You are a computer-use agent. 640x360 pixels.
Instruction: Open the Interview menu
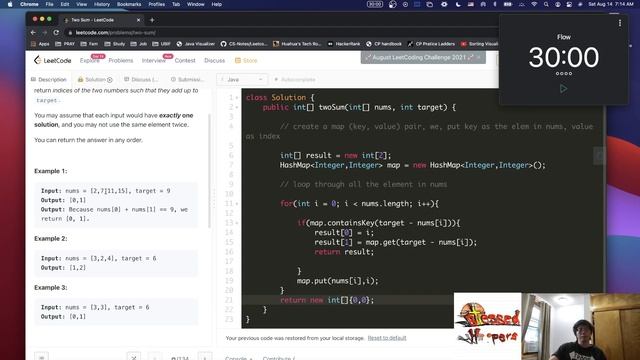(153, 60)
